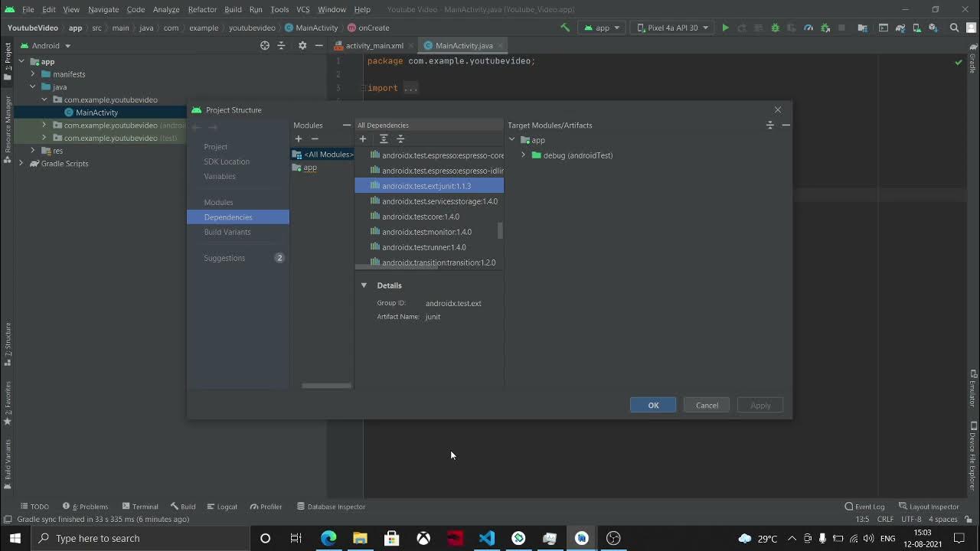Click the Windows Start button
This screenshot has height=551, width=980.
pyautogui.click(x=15, y=538)
